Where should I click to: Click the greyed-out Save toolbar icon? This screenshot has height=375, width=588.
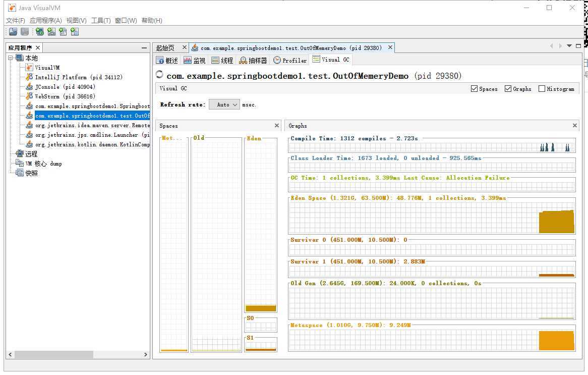[25, 32]
